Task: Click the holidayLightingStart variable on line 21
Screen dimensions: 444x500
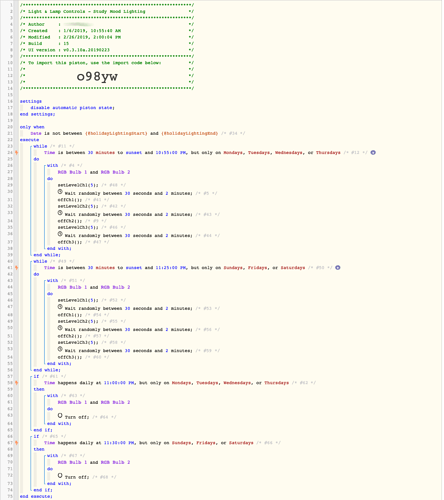Action: (116, 133)
